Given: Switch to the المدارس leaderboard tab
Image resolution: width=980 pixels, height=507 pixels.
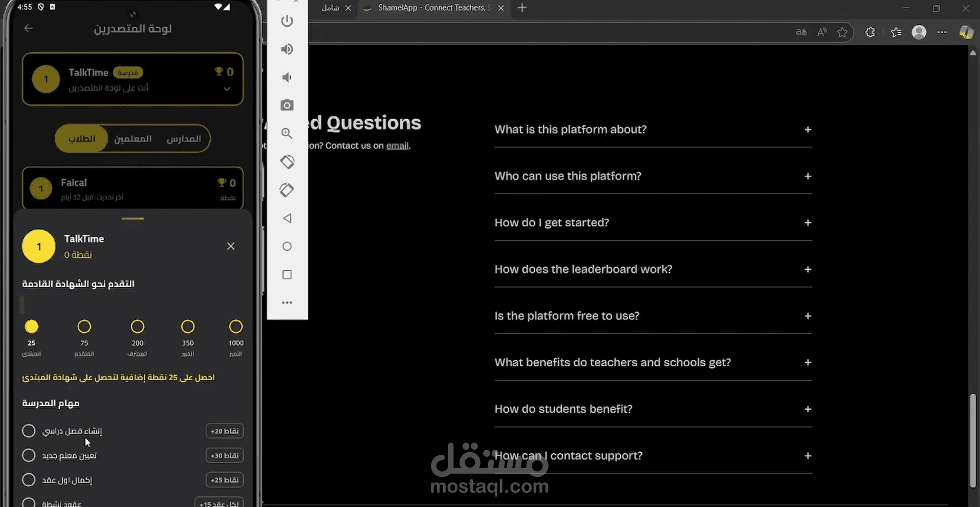Looking at the screenshot, I should click(x=184, y=139).
